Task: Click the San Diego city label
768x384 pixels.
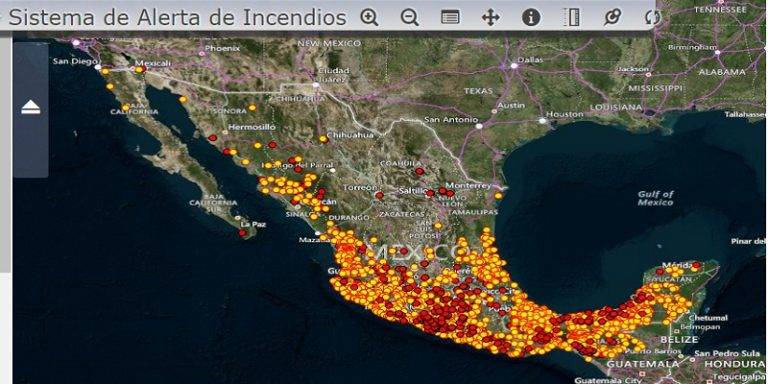Action: (74, 61)
